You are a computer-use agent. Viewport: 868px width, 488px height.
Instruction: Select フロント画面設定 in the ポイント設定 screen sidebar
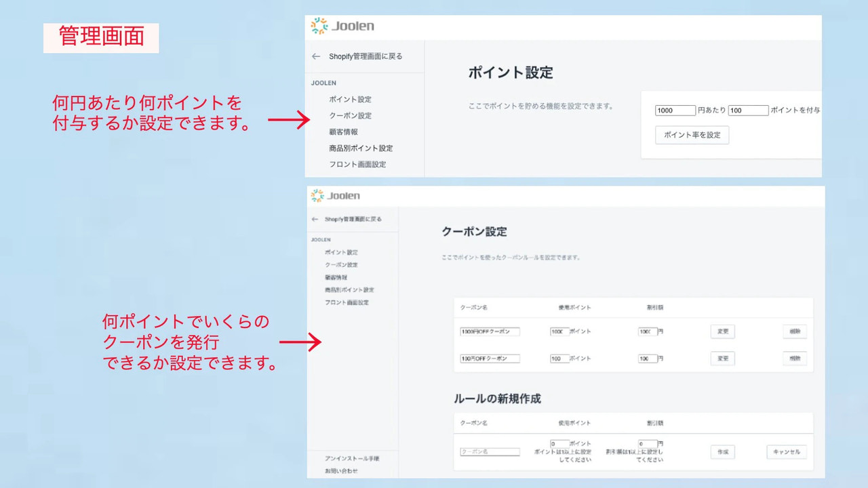coord(358,164)
